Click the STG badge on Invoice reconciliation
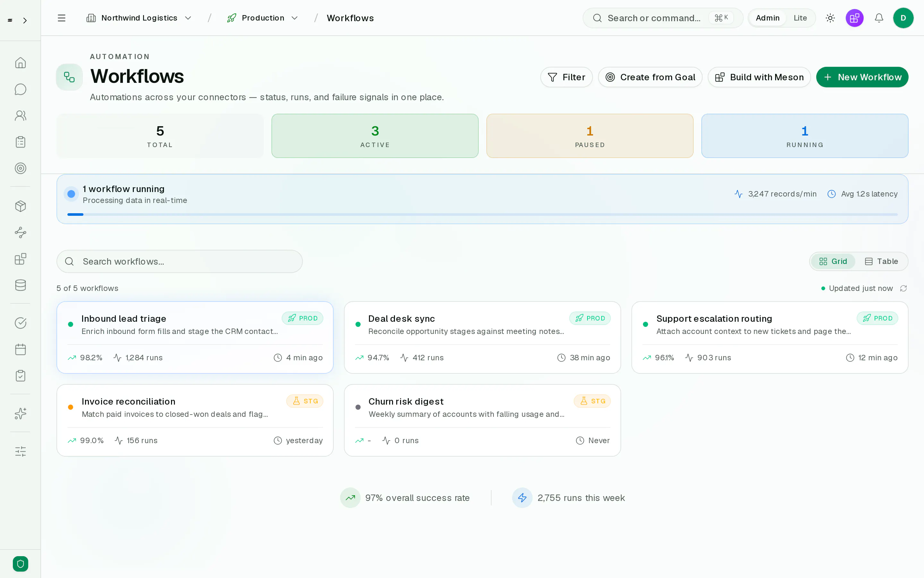The width and height of the screenshot is (924, 578). coord(305,401)
